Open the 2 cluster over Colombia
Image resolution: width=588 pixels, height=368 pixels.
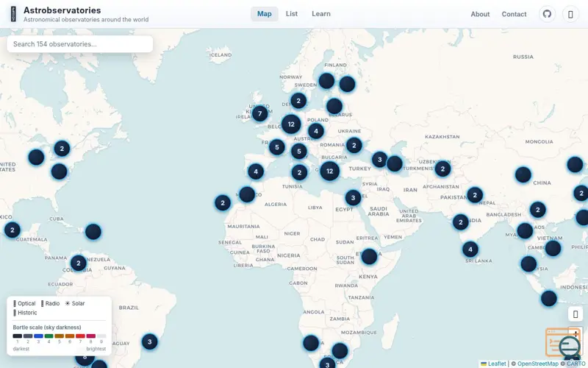tap(79, 263)
